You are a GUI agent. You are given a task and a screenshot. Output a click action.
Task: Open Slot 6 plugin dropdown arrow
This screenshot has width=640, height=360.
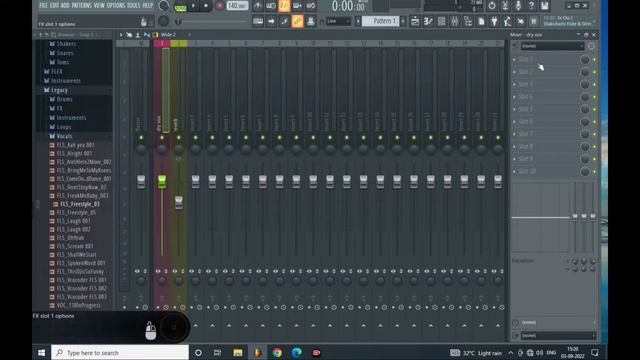(514, 122)
